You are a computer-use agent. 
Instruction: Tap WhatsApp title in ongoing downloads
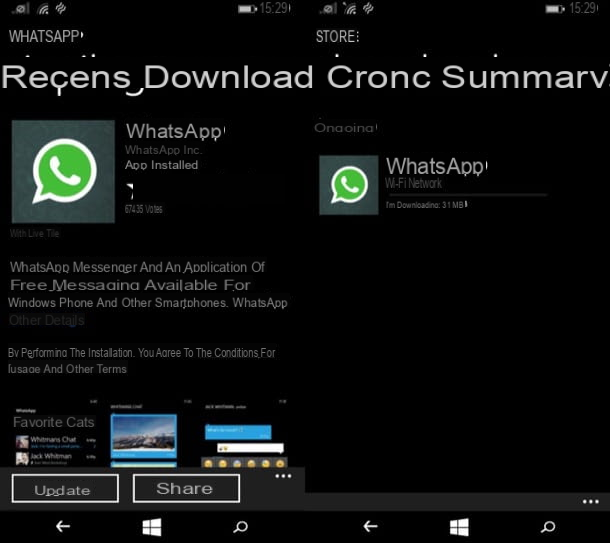pos(436,166)
